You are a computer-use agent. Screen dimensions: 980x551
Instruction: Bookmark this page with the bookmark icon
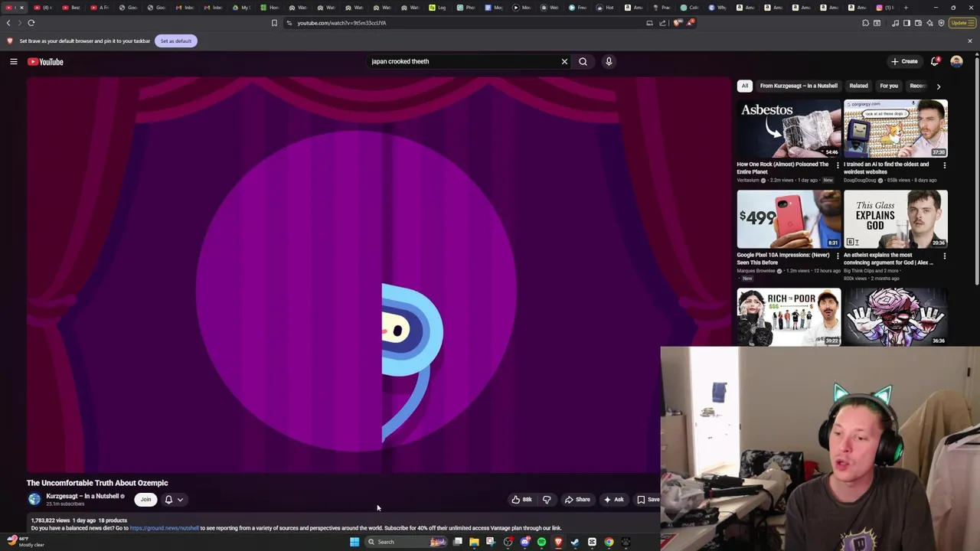pos(274,23)
